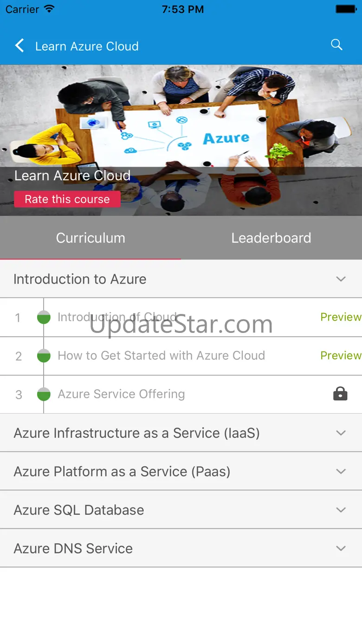Click the progress dot for lesson 1
This screenshot has width=362, height=644.
click(44, 318)
